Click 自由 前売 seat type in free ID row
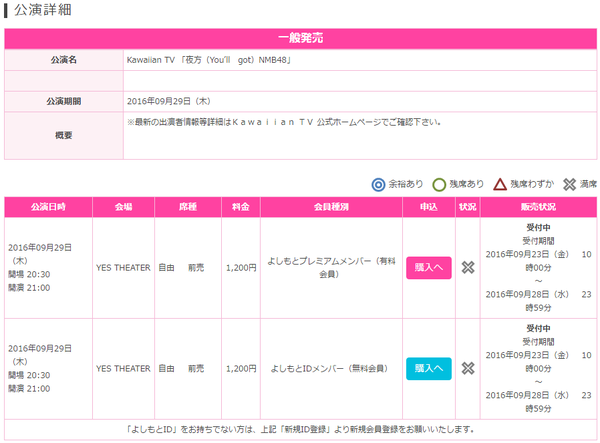This screenshot has height=443, width=600. 181,369
